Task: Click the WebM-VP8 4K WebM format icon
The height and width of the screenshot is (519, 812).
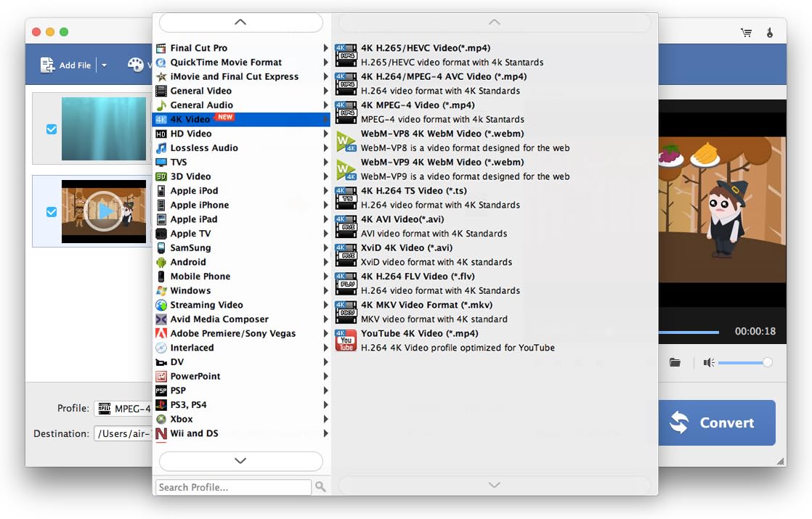Action: pyautogui.click(x=346, y=141)
